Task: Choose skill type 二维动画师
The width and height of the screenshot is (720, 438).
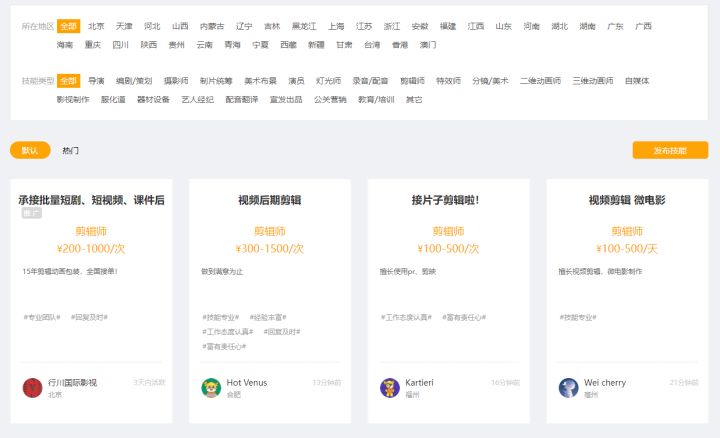Action: pyautogui.click(x=540, y=81)
